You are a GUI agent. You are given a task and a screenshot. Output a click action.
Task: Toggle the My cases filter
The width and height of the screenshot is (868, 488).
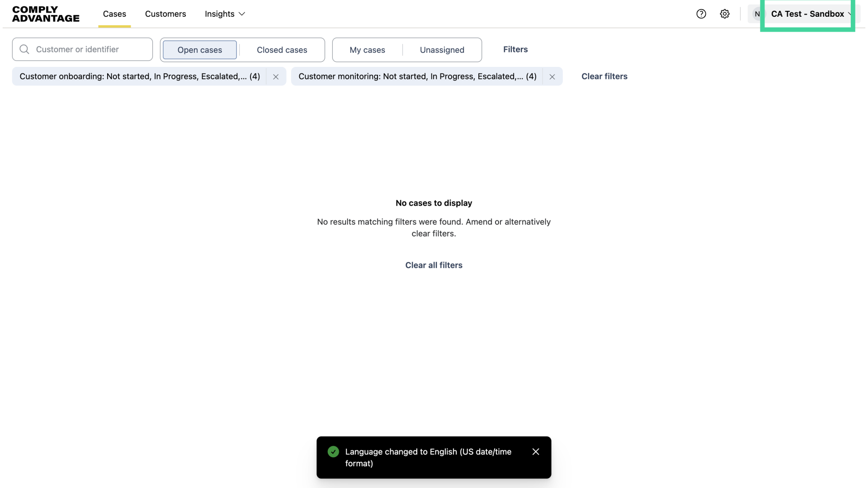click(367, 50)
